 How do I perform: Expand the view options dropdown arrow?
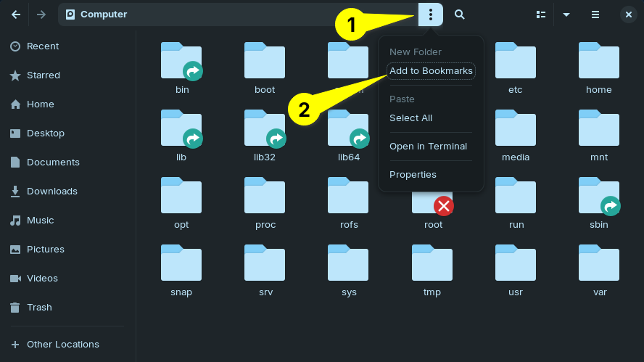coord(566,15)
